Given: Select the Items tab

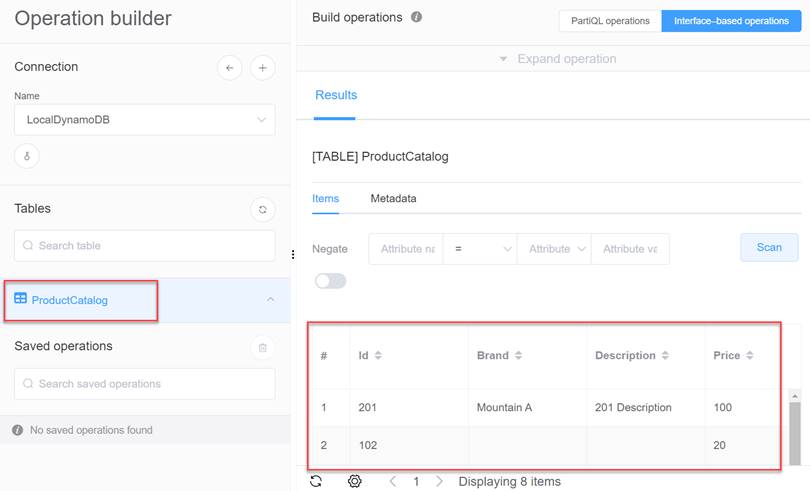Looking at the screenshot, I should [x=325, y=198].
